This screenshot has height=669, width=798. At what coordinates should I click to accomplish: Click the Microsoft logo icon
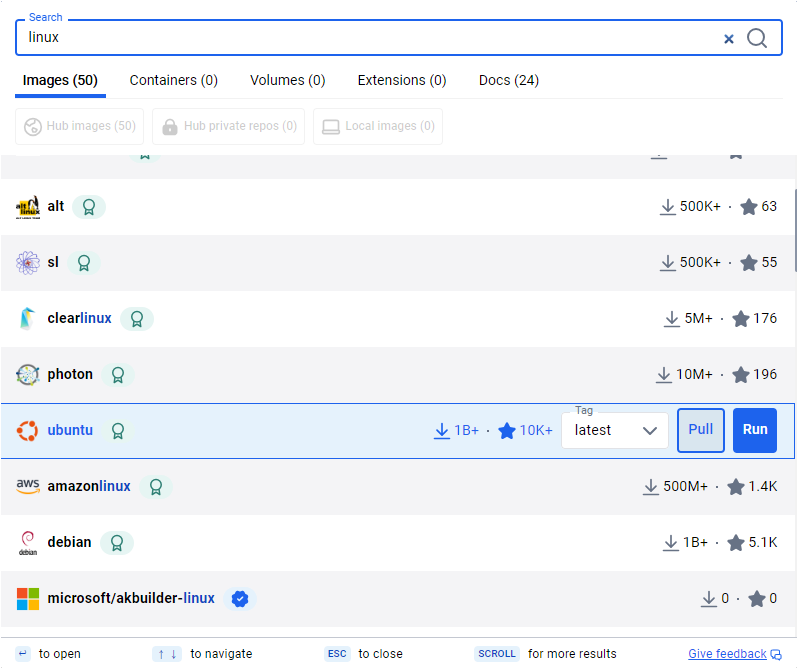point(28,599)
